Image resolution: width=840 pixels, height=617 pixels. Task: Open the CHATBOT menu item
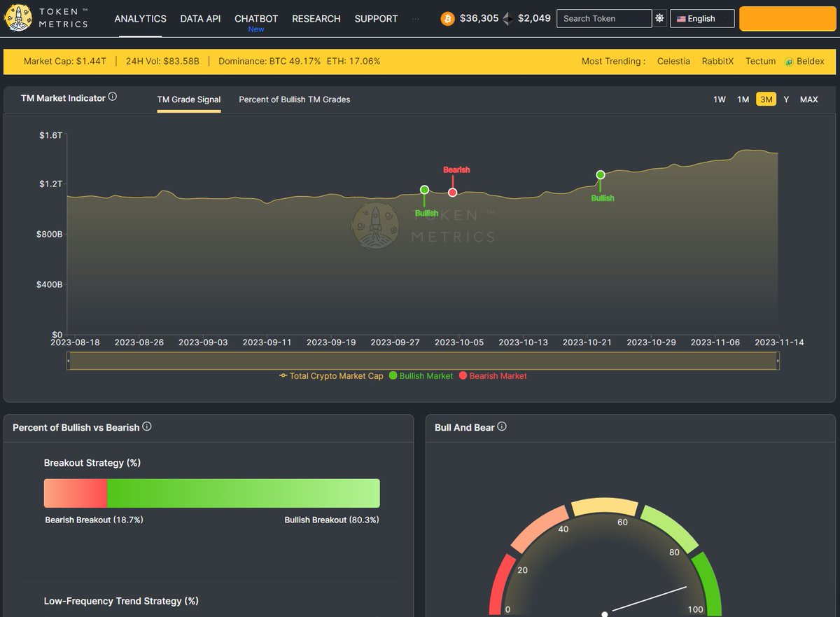[x=256, y=19]
